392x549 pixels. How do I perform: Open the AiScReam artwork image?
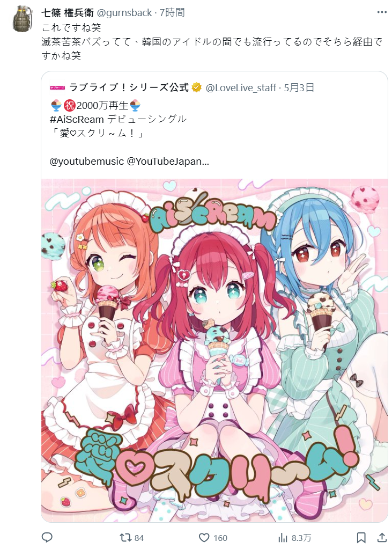tap(215, 350)
